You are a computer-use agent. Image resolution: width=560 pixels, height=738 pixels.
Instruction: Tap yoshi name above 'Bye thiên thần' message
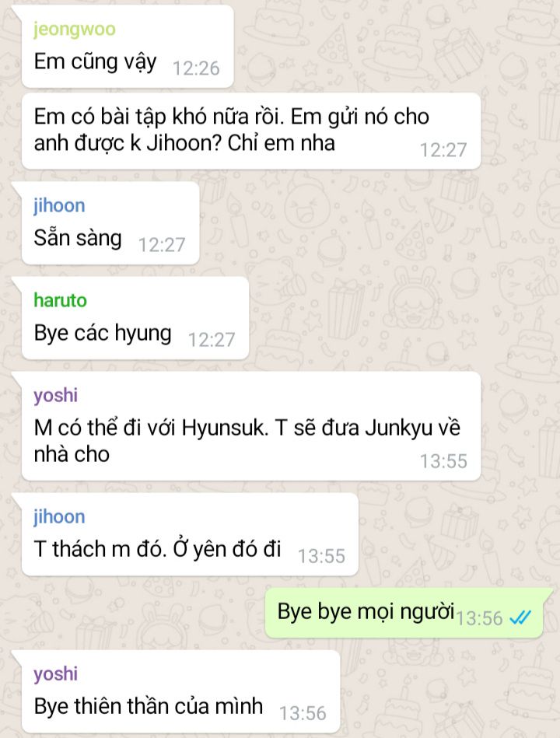pos(55,674)
